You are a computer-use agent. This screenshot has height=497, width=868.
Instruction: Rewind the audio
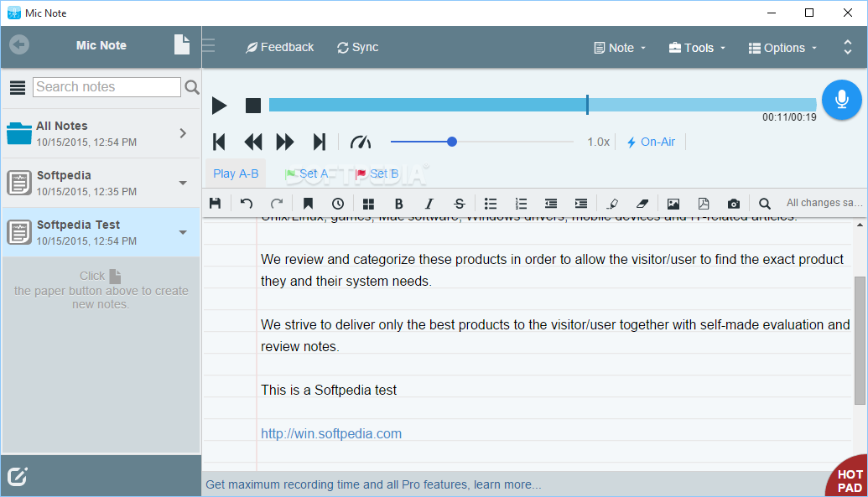point(253,142)
